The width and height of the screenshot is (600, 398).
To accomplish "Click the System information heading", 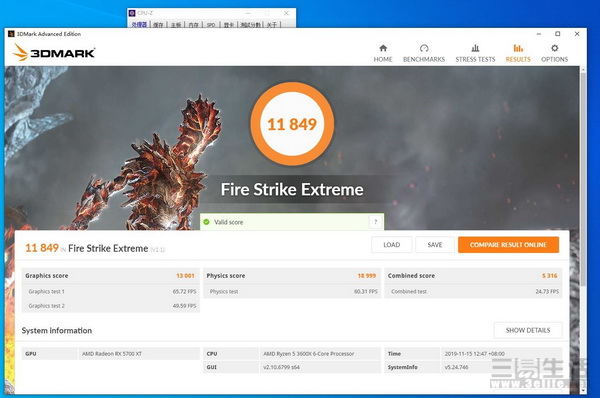I will point(57,330).
